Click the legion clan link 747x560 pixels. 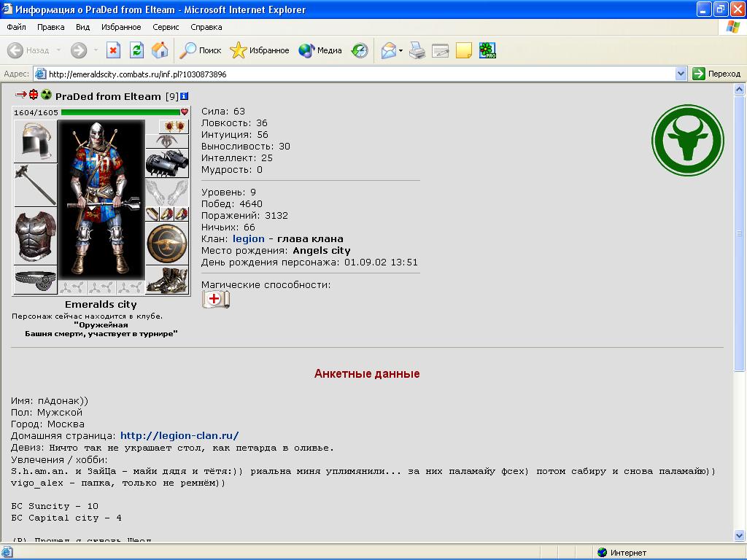[x=248, y=239]
